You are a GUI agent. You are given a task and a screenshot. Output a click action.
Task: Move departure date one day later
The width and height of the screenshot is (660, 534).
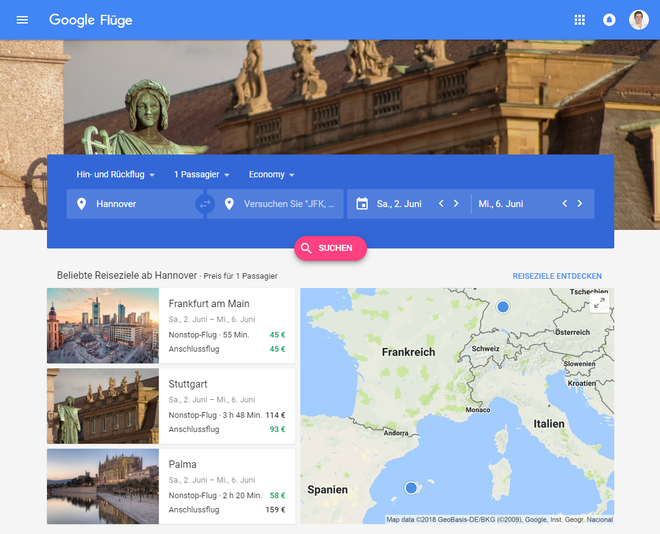[456, 204]
